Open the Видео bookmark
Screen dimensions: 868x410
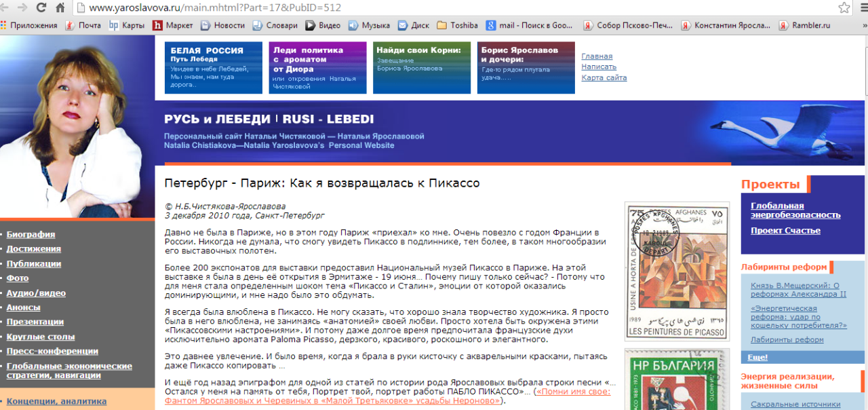[x=323, y=25]
